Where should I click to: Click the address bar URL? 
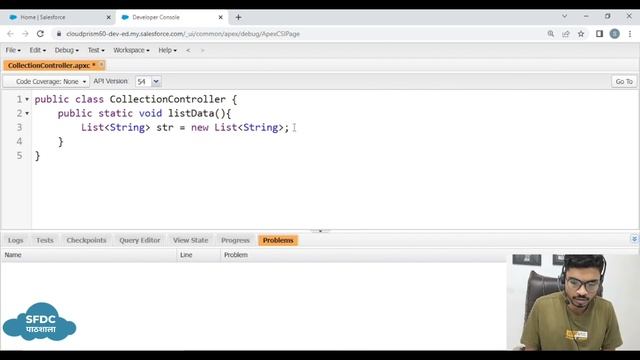(183, 34)
